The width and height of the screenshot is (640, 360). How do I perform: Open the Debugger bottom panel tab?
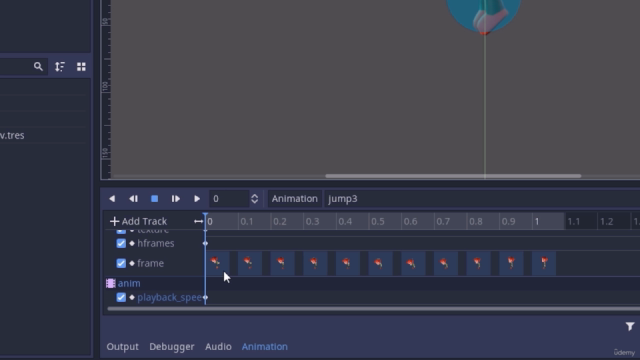click(171, 347)
